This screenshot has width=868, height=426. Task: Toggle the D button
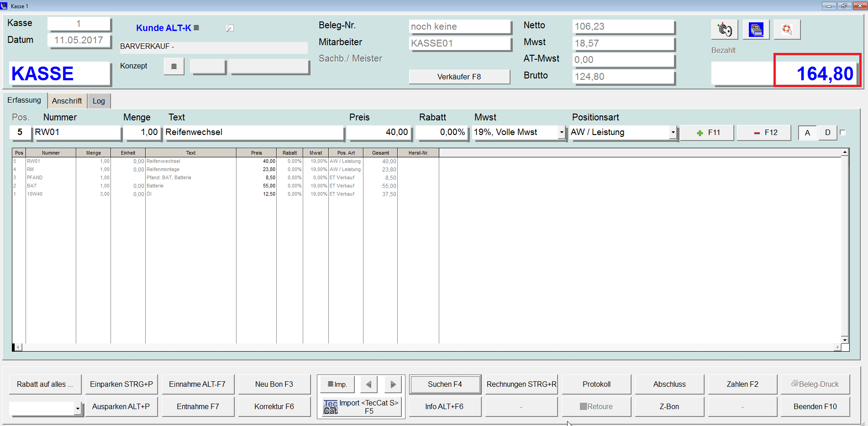pyautogui.click(x=827, y=133)
